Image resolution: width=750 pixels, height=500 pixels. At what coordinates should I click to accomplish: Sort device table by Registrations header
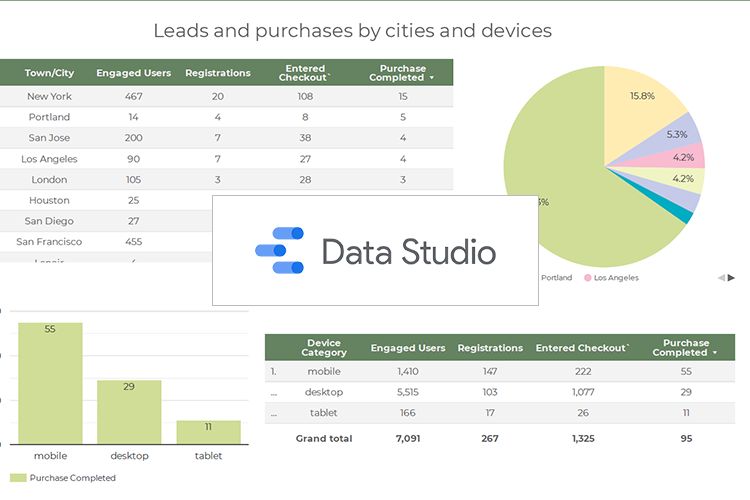pyautogui.click(x=490, y=348)
